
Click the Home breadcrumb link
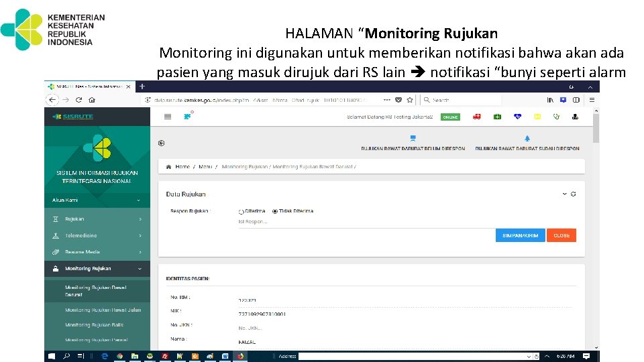coord(182,167)
